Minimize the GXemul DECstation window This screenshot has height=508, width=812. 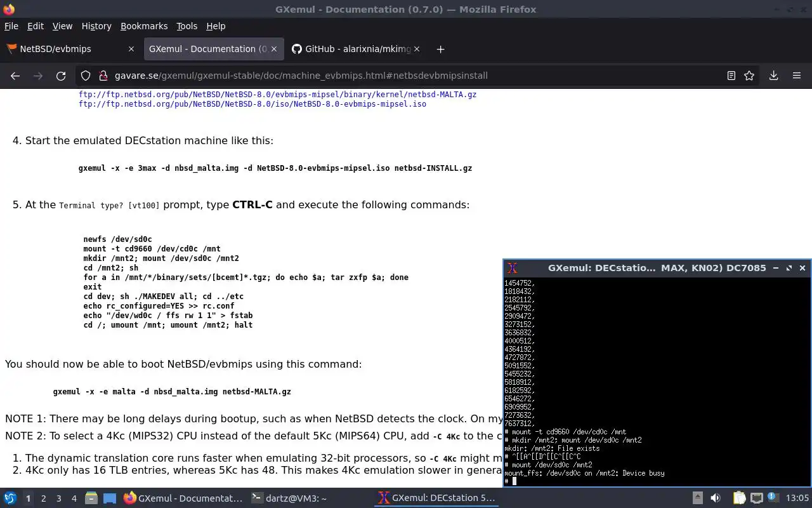click(x=775, y=268)
